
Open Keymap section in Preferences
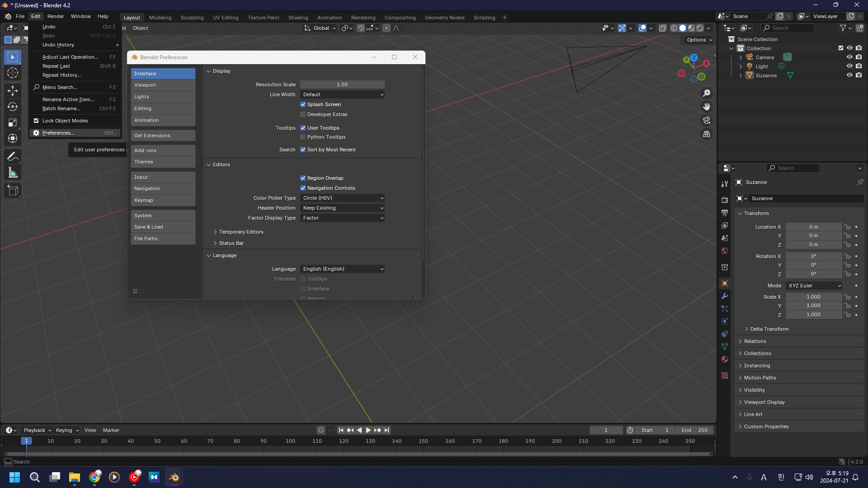[163, 200]
